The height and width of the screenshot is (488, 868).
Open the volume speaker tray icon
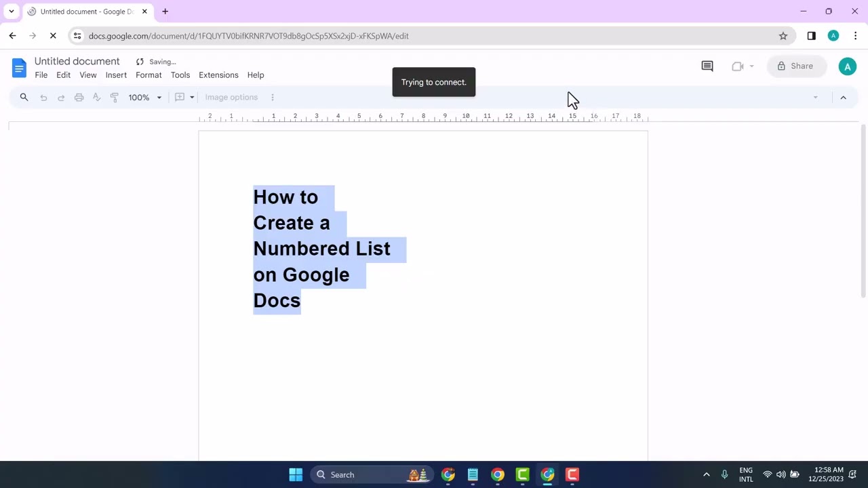point(781,474)
